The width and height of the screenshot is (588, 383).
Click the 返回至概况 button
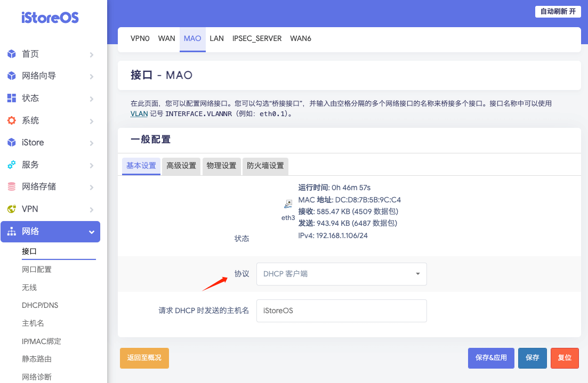144,358
